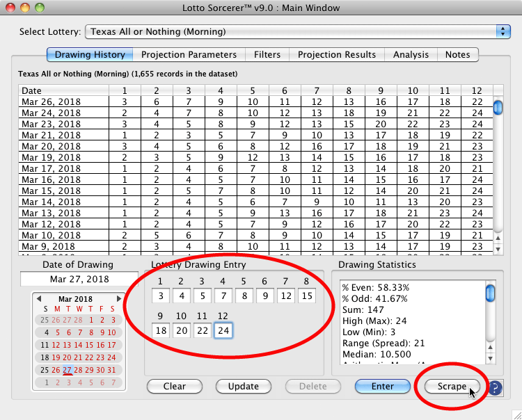Image resolution: width=522 pixels, height=420 pixels.
Task: Pick March 28 in the calendar
Action: pyautogui.click(x=78, y=370)
